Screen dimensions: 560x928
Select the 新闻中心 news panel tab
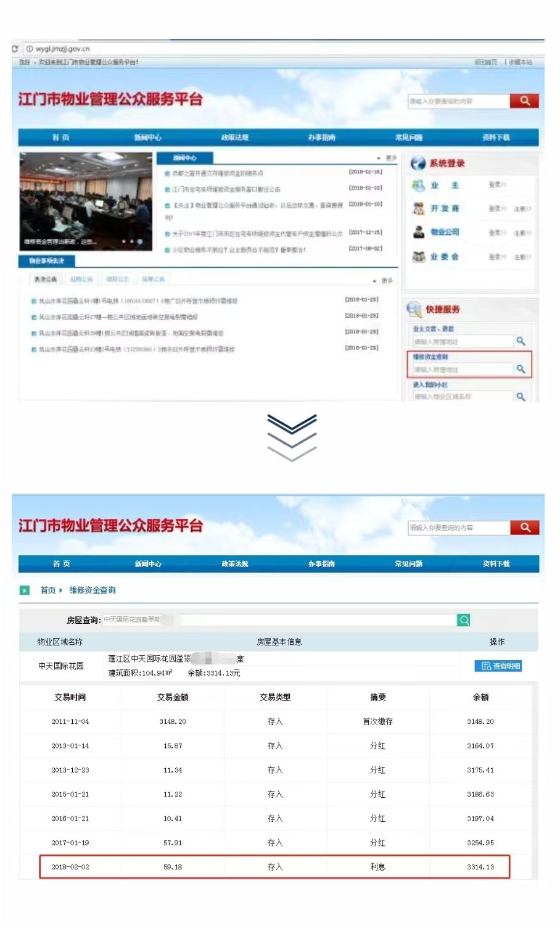[185, 158]
